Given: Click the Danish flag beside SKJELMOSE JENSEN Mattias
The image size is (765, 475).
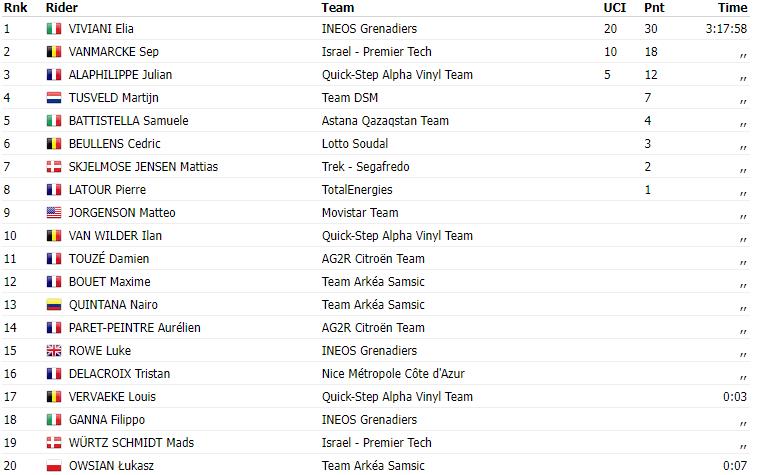Looking at the screenshot, I should coord(54,167).
